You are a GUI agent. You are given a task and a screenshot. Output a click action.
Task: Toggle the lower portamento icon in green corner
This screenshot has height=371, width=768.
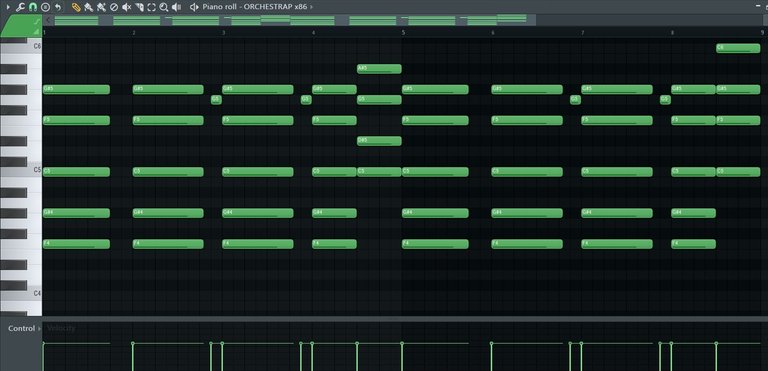point(37,31)
